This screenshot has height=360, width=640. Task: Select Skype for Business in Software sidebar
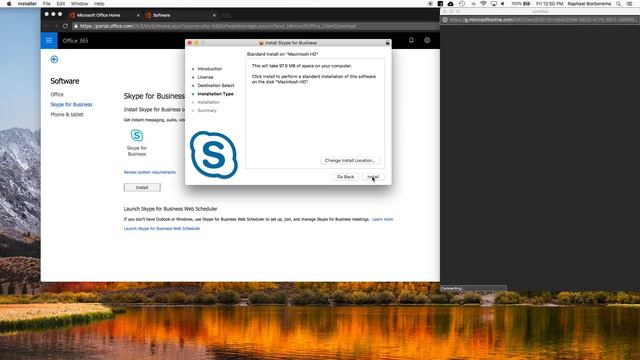[71, 104]
